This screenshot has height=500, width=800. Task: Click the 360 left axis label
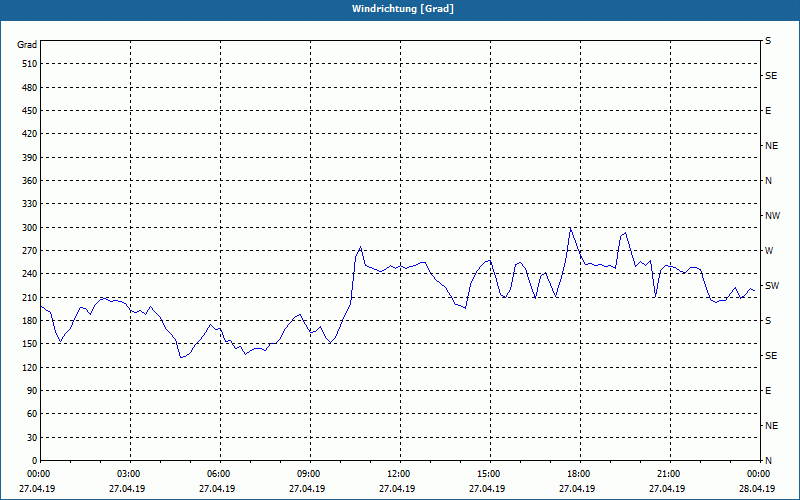(30, 181)
